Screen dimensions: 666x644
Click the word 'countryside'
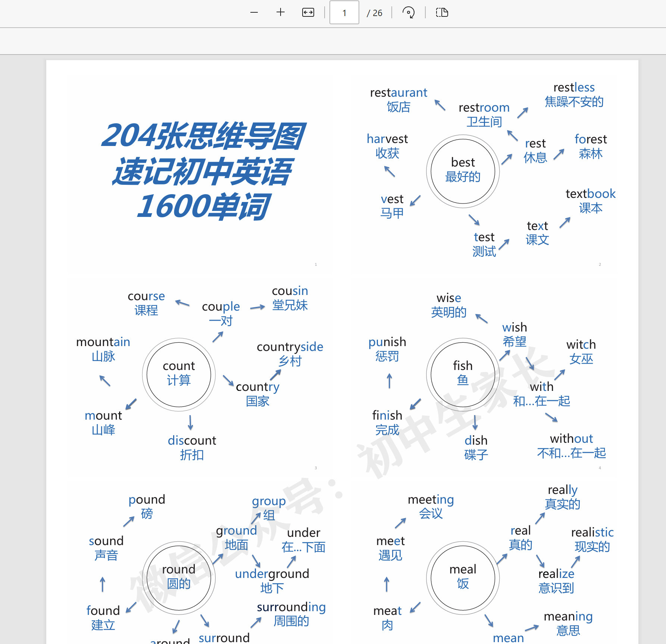(290, 347)
